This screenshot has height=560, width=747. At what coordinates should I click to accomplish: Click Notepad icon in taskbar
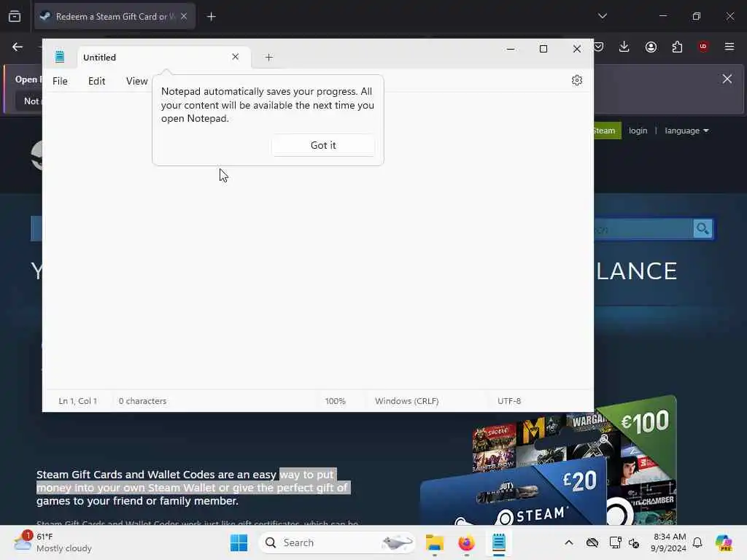click(x=499, y=542)
